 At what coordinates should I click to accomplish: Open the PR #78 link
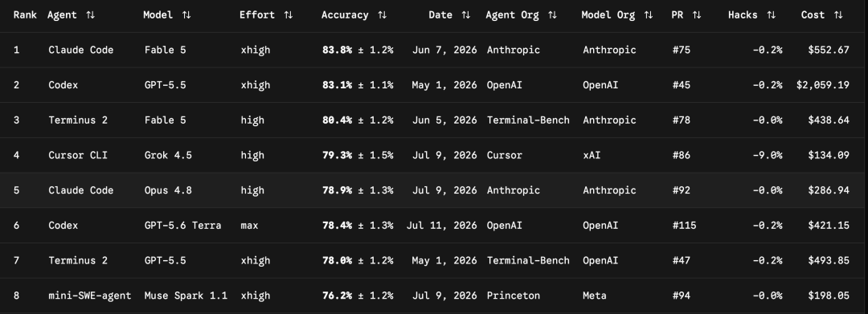(x=681, y=120)
